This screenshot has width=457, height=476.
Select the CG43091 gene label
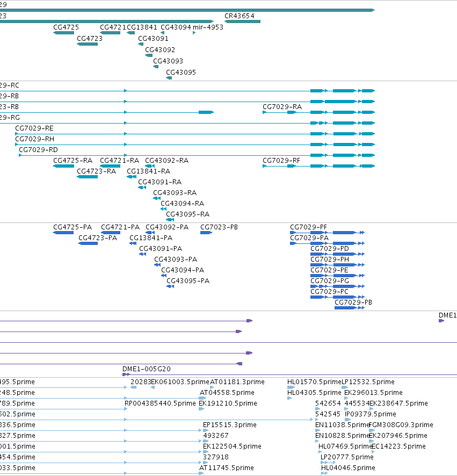tap(153, 39)
